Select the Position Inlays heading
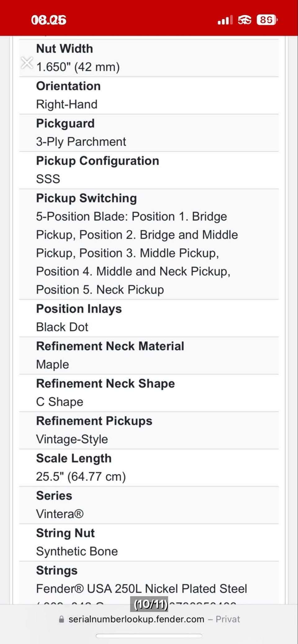This screenshot has width=298, height=644. point(79,309)
